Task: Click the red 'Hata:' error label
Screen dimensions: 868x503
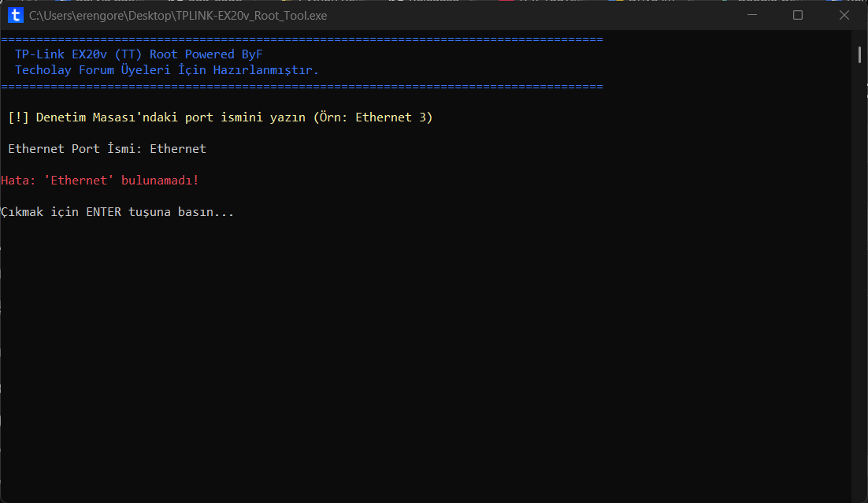Action: (x=18, y=181)
